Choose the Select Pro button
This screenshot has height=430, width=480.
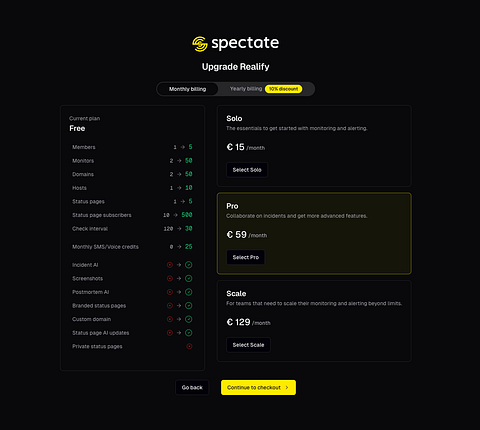click(246, 257)
